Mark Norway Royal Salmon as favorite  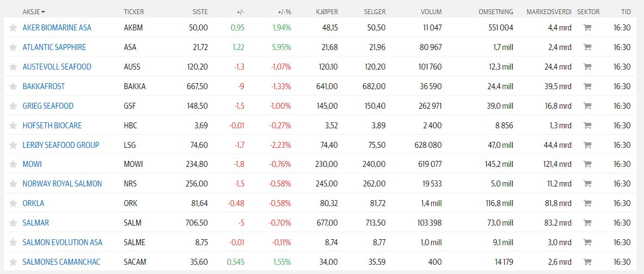[13, 184]
